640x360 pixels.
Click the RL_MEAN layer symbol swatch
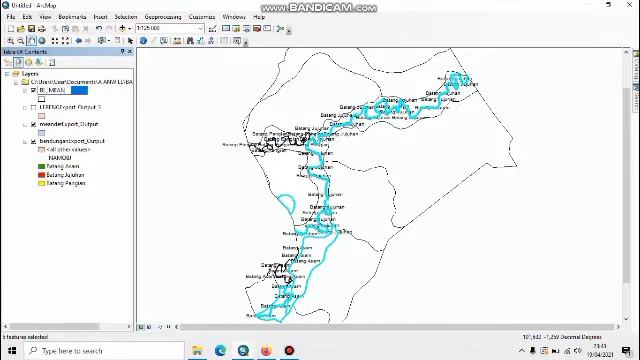tap(42, 99)
